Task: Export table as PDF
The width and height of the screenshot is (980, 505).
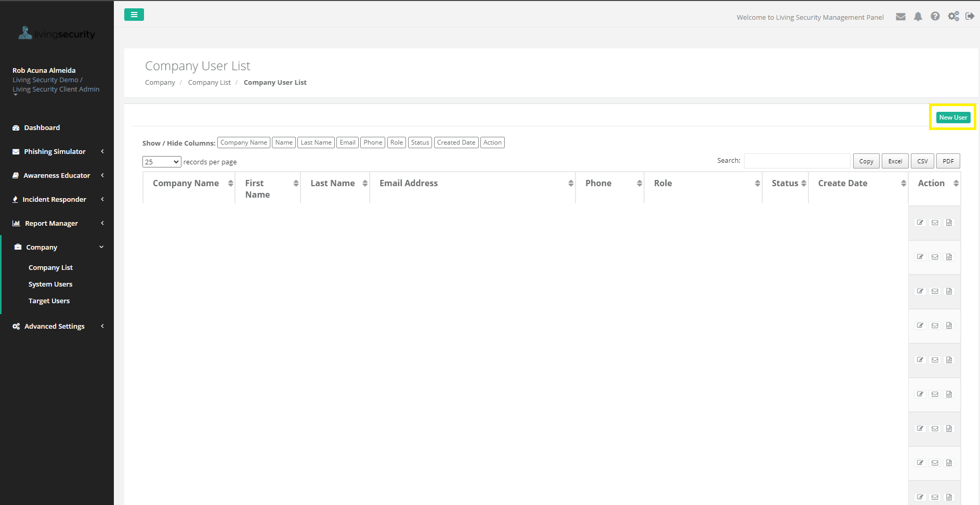Action: tap(948, 161)
